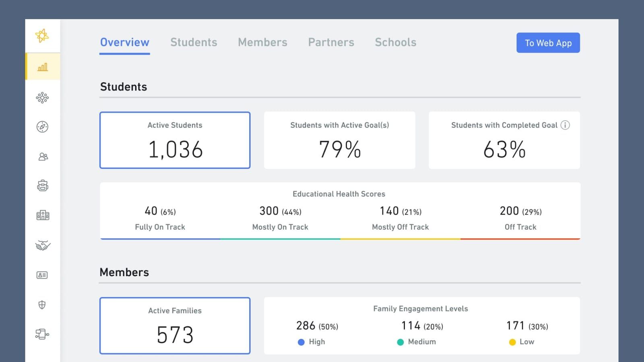Select the handshake partners icon

pyautogui.click(x=42, y=245)
